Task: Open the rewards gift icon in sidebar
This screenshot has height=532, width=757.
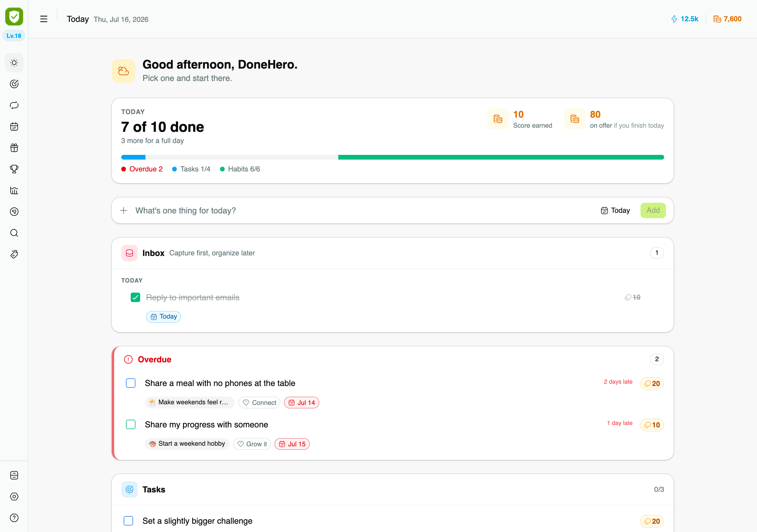Action: click(14, 148)
